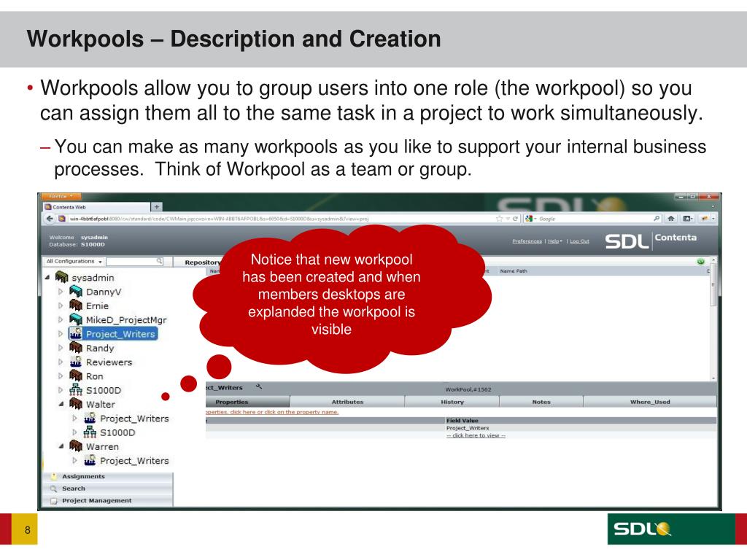Viewport: 747px width, 560px height.
Task: Select Project_Writers under Walter
Action: 134,418
